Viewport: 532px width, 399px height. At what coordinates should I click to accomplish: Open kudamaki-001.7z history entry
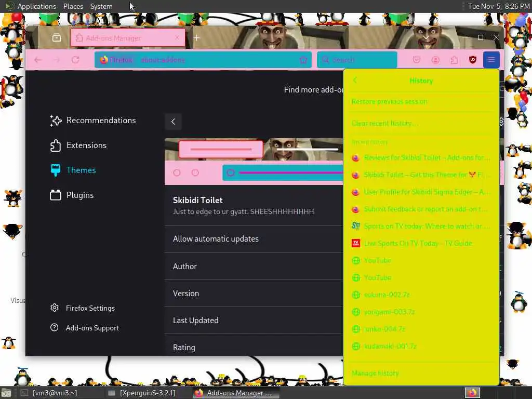pyautogui.click(x=421, y=346)
